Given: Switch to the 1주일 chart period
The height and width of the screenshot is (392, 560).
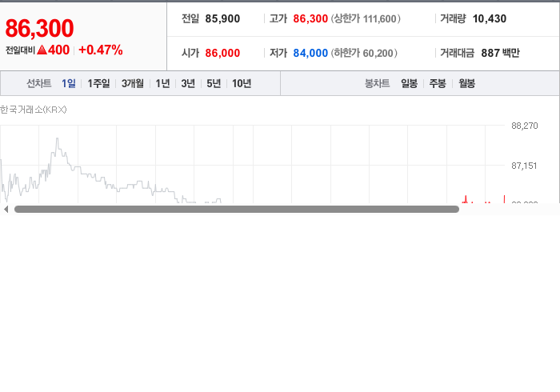Looking at the screenshot, I should click(98, 83).
